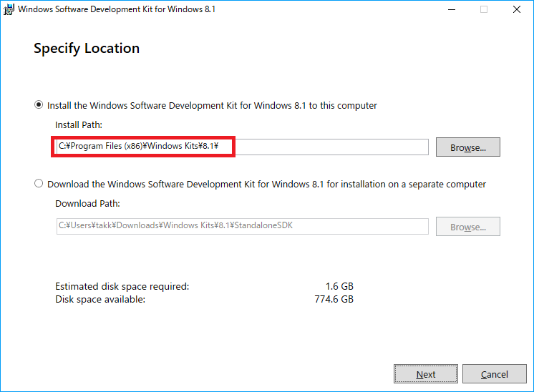Proceed with the Next button
This screenshot has width=534, height=392.
click(426, 374)
